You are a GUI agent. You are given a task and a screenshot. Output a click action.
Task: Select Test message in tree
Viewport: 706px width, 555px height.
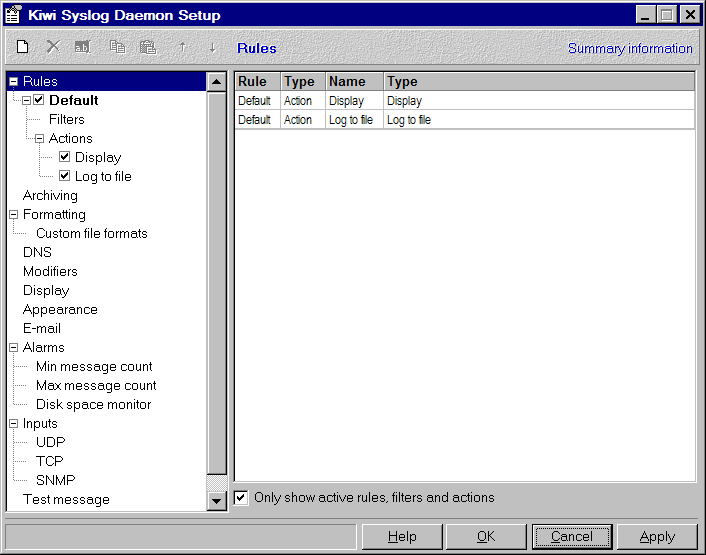66,499
